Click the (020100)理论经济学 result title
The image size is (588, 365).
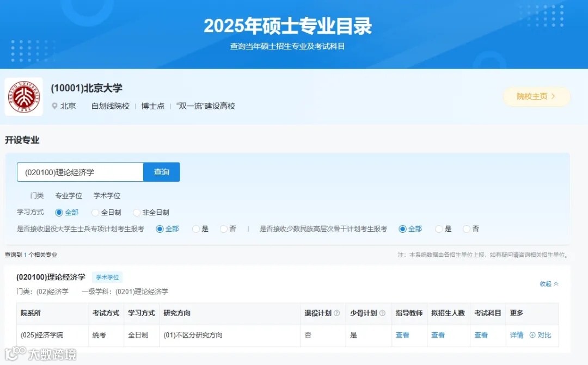point(51,277)
